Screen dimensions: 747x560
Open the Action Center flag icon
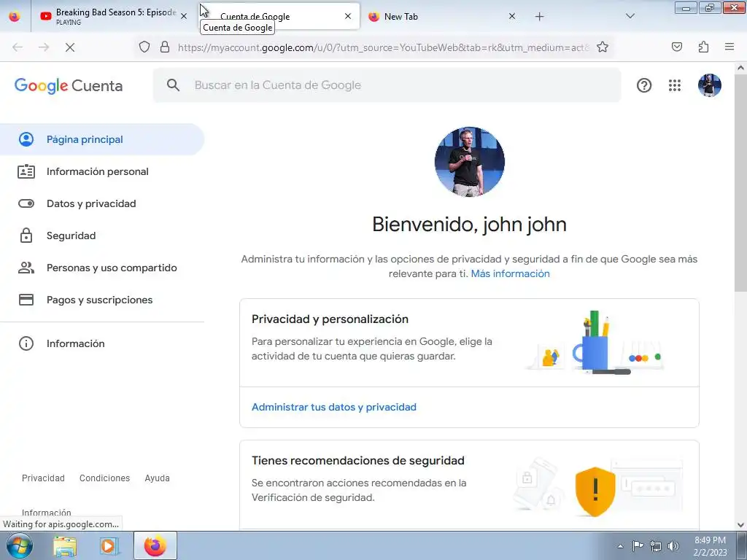638,545
